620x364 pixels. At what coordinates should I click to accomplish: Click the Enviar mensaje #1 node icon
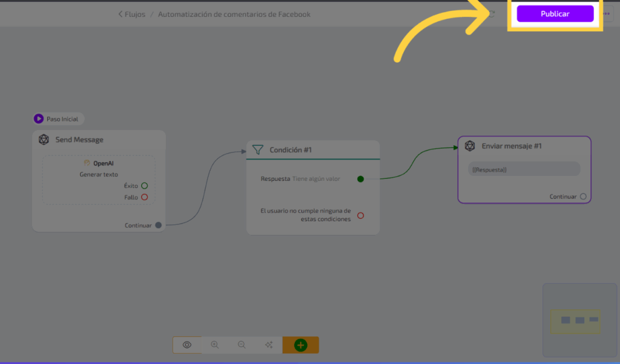(470, 146)
